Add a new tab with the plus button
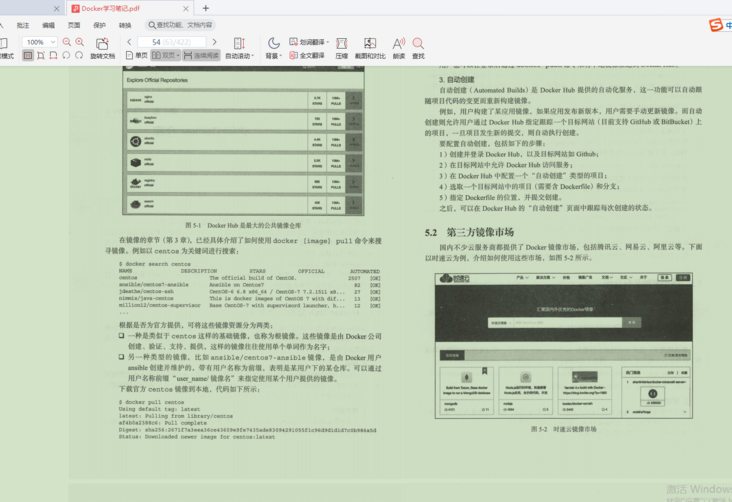The width and height of the screenshot is (732, 502). 206,8
